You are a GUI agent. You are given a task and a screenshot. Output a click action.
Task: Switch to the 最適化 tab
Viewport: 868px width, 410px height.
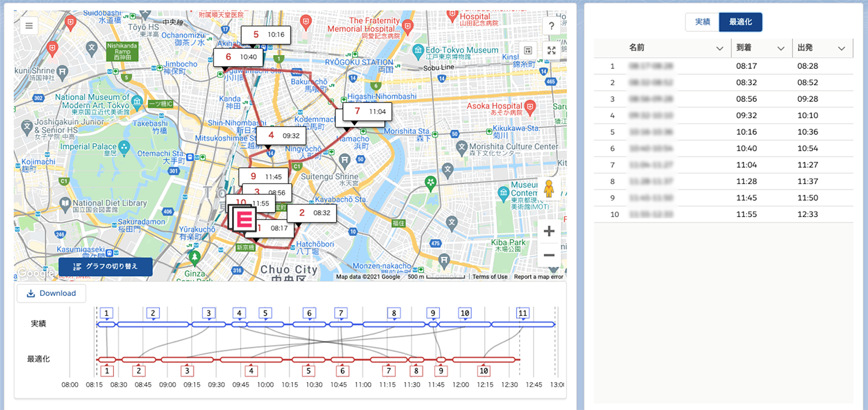point(741,22)
